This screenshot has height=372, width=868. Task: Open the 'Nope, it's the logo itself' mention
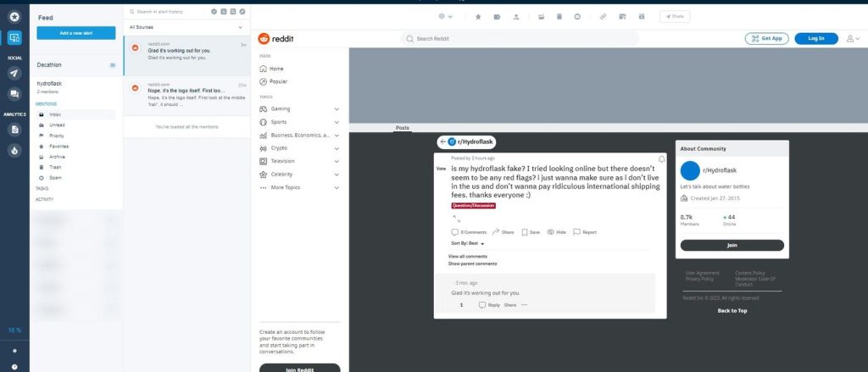pyautogui.click(x=187, y=96)
